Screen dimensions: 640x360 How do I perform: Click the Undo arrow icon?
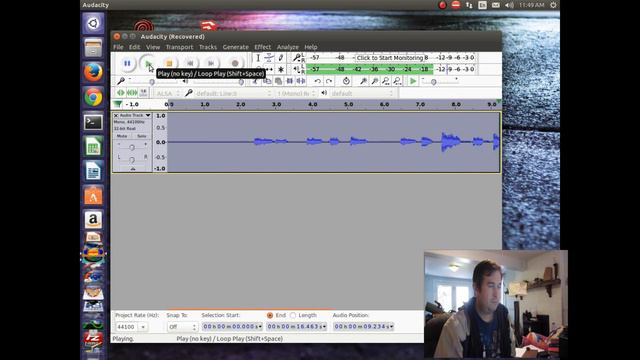[318, 81]
